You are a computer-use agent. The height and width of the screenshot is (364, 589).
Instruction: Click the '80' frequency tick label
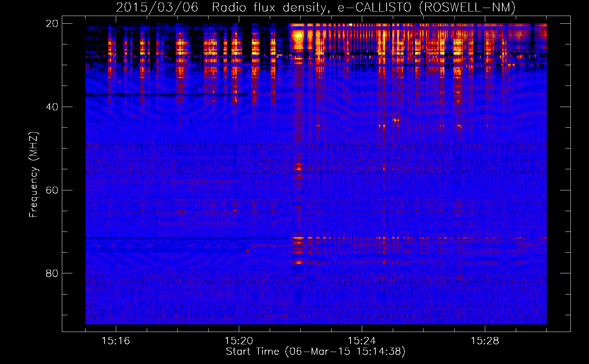[x=52, y=273]
